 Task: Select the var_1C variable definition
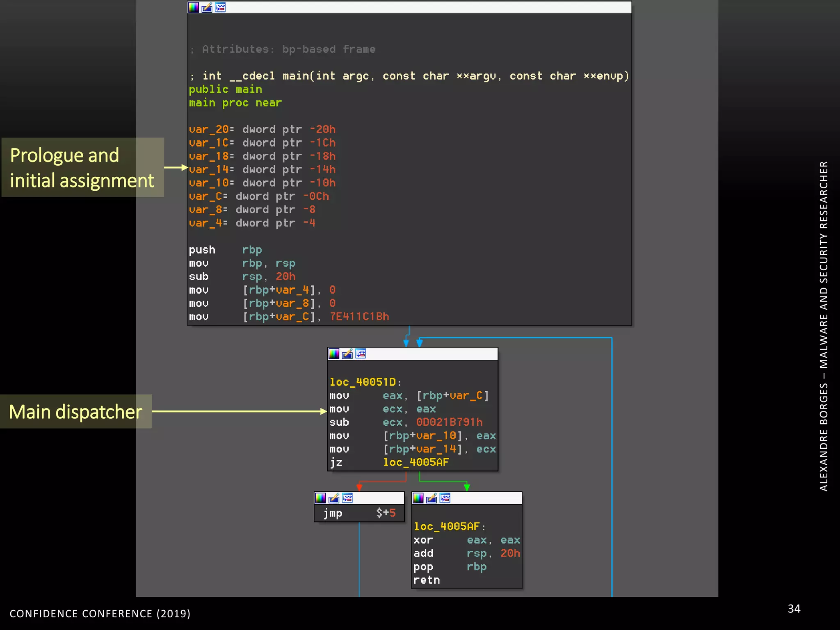coord(262,143)
